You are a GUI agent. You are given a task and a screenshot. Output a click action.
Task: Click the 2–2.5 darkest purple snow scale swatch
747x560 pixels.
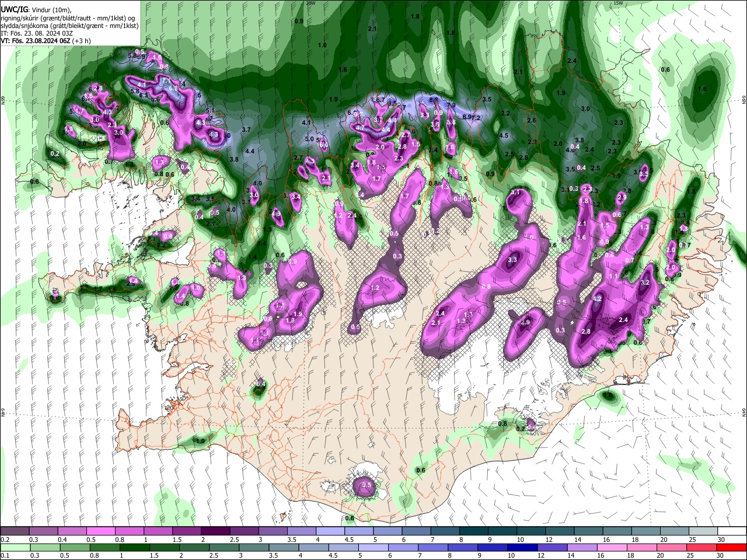click(x=215, y=531)
